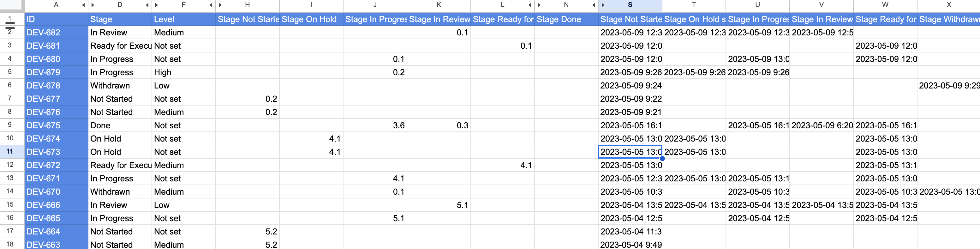The image size is (980, 249).
Task: Click the Stage Done header cell
Action: tap(566, 19)
